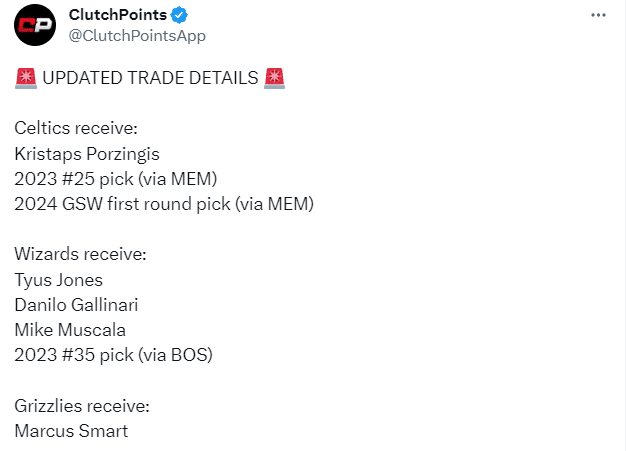Open the ClutchPoints display name link
Viewport: 626px width, 451px height.
(x=117, y=15)
